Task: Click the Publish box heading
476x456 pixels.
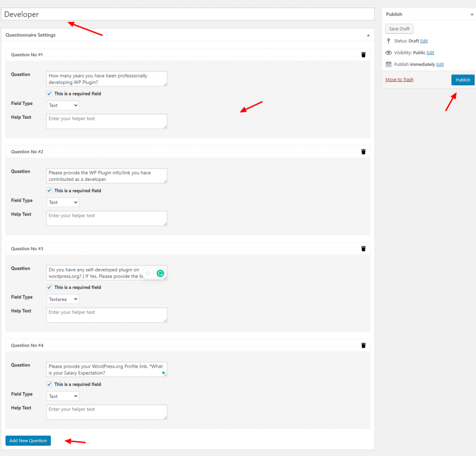Action: tap(394, 14)
